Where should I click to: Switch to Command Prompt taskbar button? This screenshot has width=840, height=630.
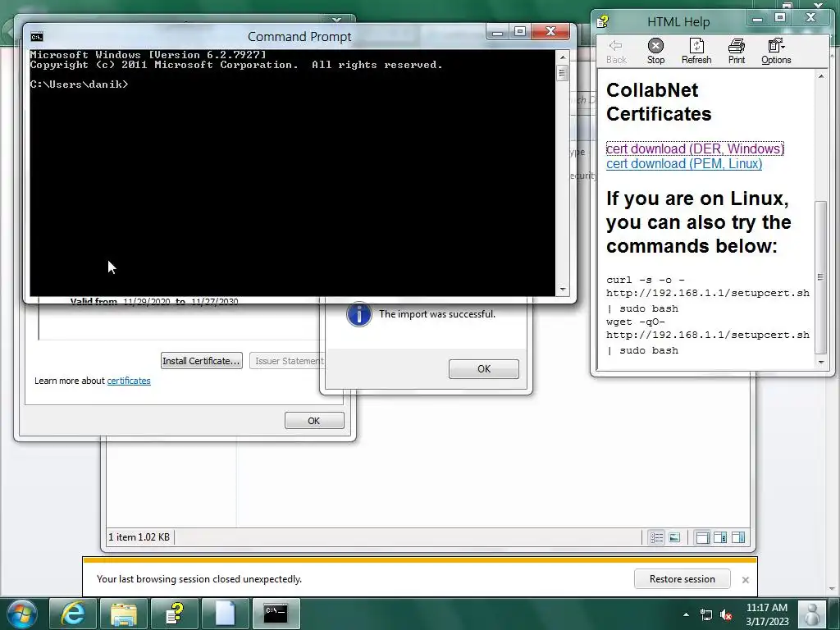tap(276, 613)
